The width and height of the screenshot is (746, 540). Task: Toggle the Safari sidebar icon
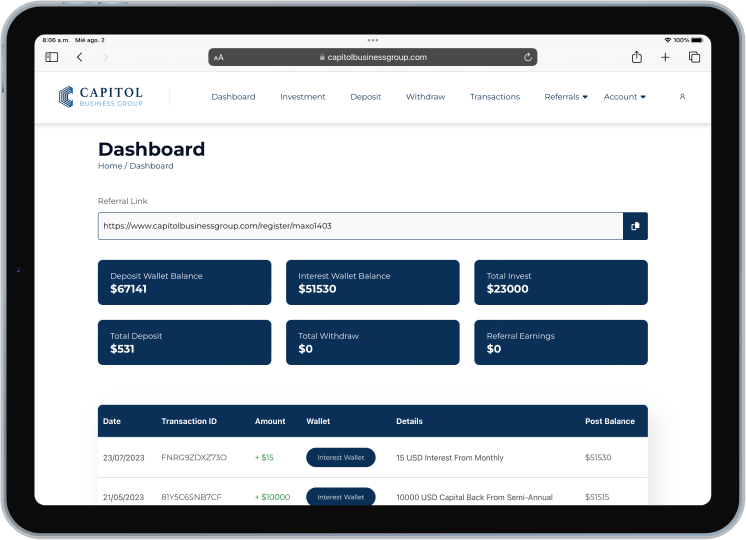(51, 57)
